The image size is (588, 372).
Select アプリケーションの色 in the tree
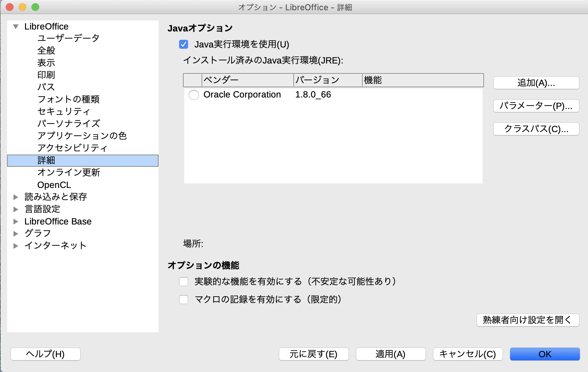pos(82,136)
